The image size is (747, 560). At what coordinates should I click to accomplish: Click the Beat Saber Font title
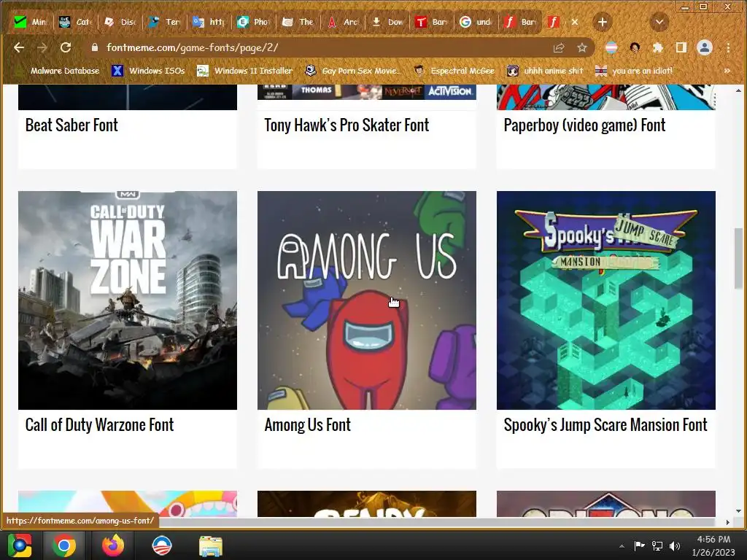tap(71, 125)
